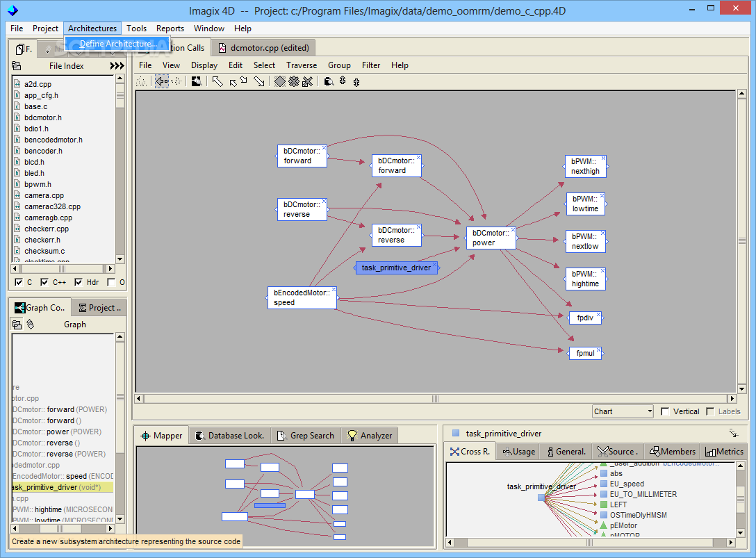Open the Chart layout dropdown
The height and width of the screenshot is (558, 756).
point(623,411)
